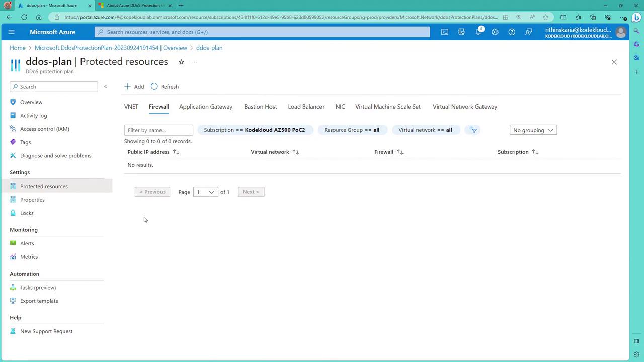Image resolution: width=644 pixels, height=362 pixels.
Task: Click the Add button
Action: click(x=134, y=87)
